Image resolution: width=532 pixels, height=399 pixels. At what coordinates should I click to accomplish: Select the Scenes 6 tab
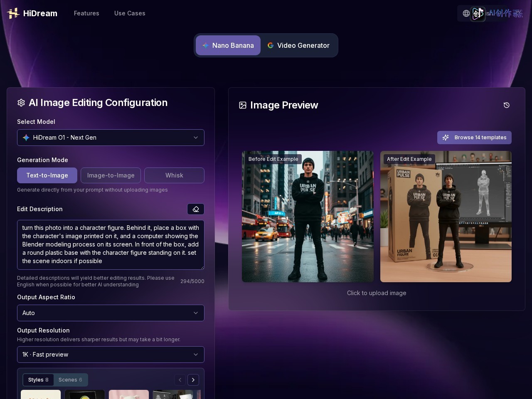point(70,380)
